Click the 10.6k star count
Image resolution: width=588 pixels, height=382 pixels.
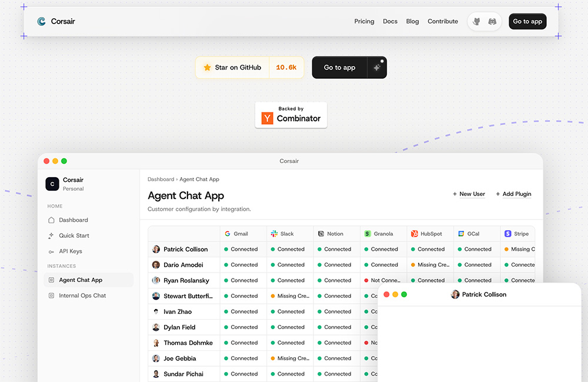(286, 68)
